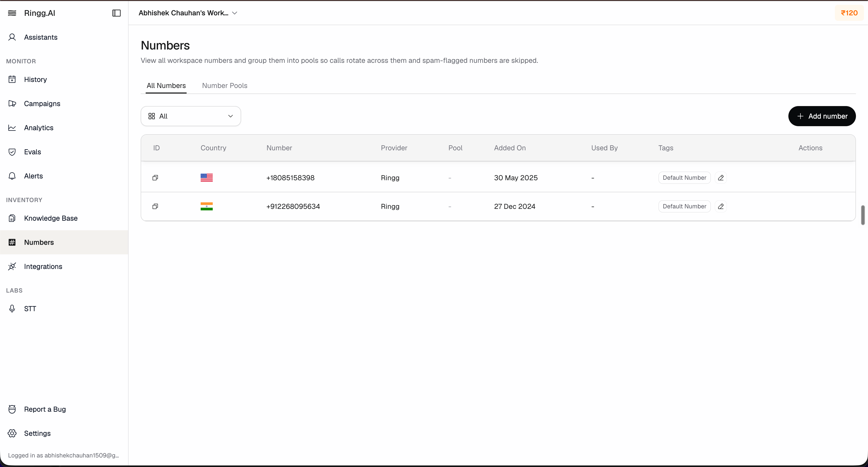Copy ID for number +18085158398

coord(155,178)
